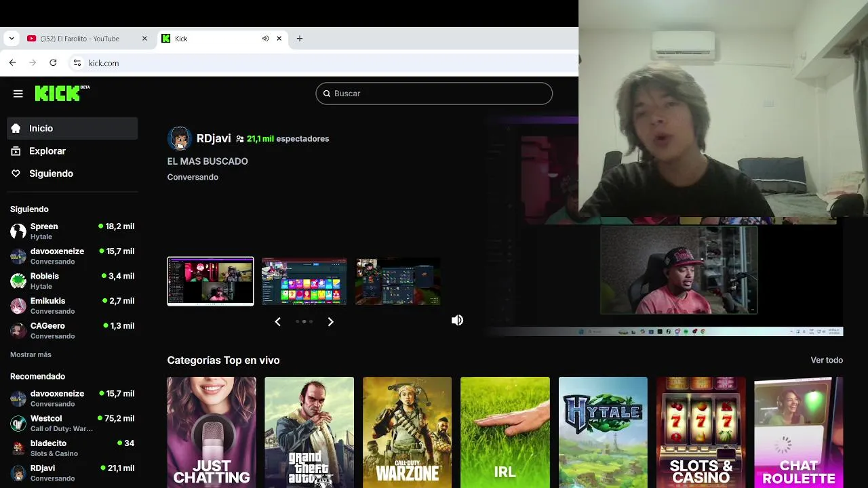Viewport: 868px width, 488px height.
Task: Click the kick.com address bar
Action: 322,62
